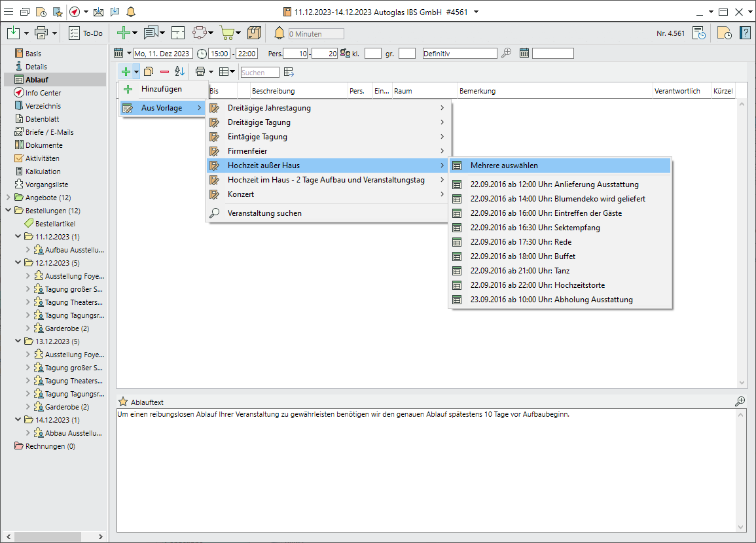Click Veranstaltung suchen in the menu
The width and height of the screenshot is (756, 543).
click(264, 213)
